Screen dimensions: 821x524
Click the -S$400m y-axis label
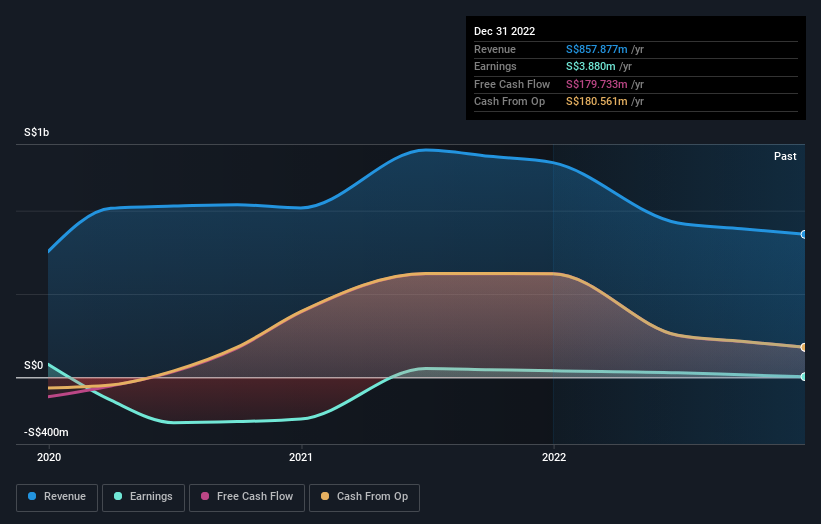(x=46, y=432)
